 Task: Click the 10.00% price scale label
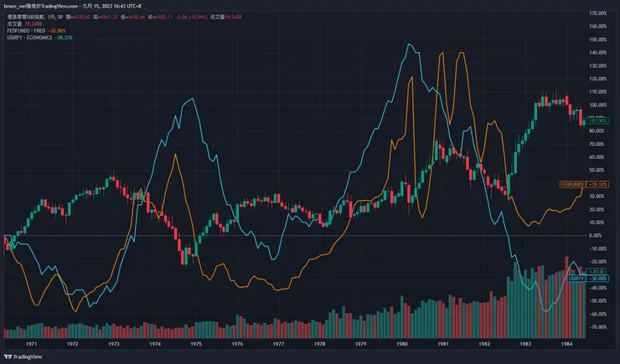(x=597, y=223)
